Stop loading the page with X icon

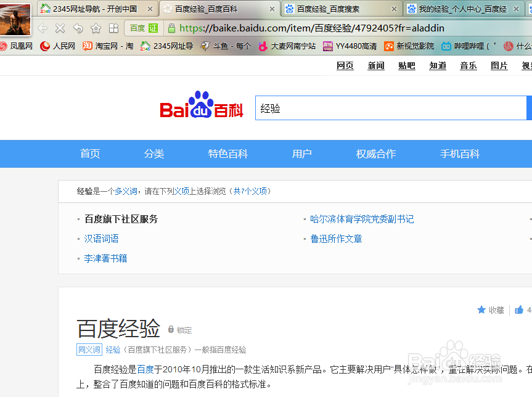tap(60, 28)
